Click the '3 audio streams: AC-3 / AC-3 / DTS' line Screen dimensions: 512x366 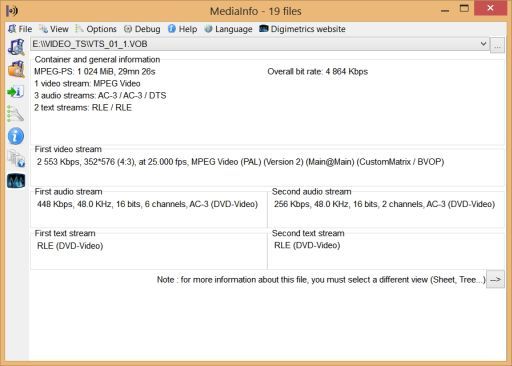100,96
